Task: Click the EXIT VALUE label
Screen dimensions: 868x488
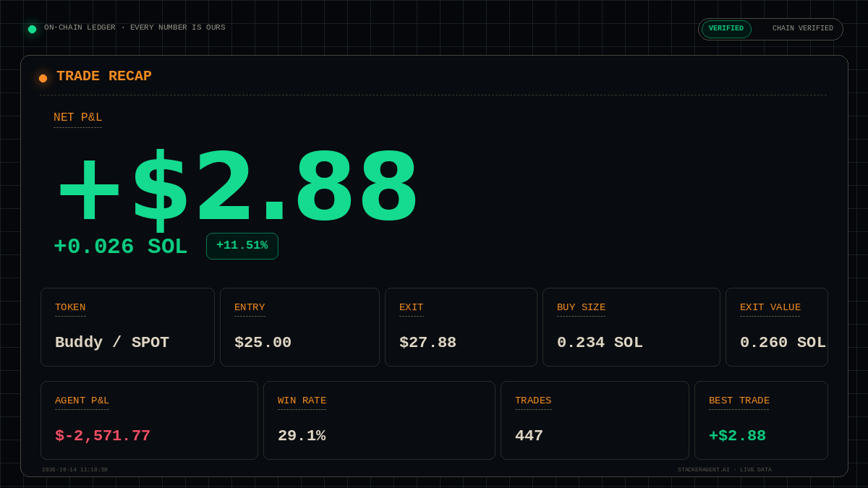Action: click(x=770, y=307)
